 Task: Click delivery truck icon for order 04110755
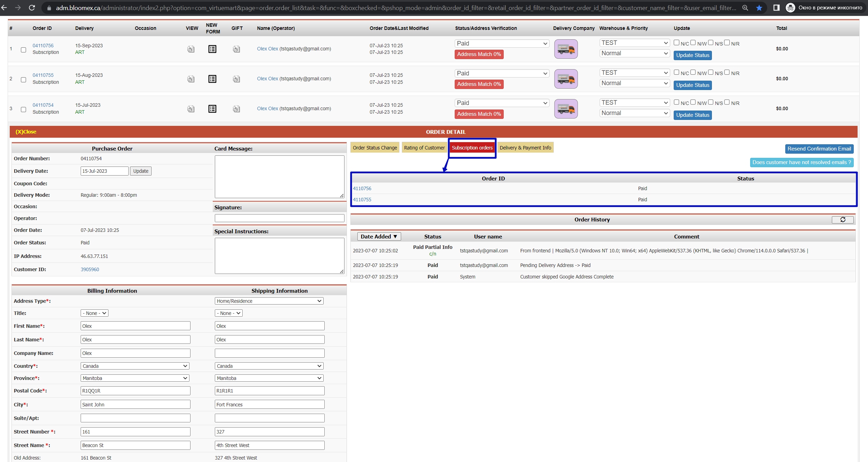click(x=566, y=79)
